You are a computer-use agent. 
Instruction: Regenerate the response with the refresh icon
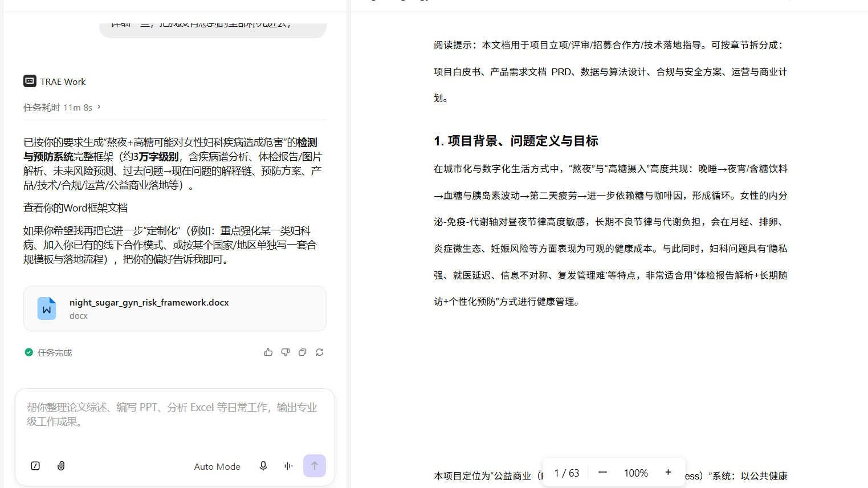point(320,352)
